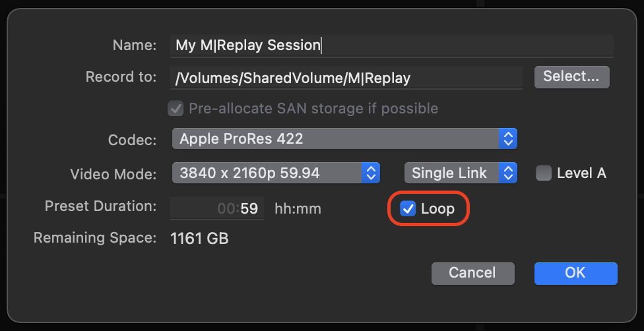Click the Single Link chevron arrows
Screen dimensions: 644x331
(507, 173)
